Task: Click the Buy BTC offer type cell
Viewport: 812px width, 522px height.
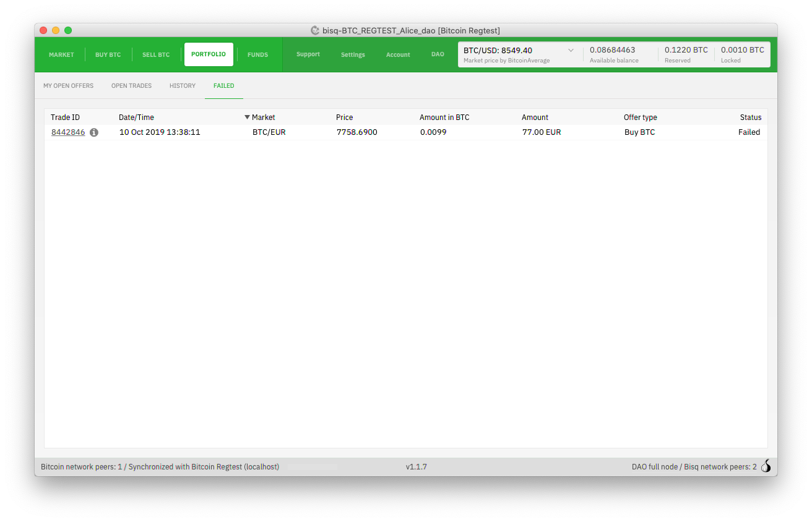Action: click(x=639, y=132)
